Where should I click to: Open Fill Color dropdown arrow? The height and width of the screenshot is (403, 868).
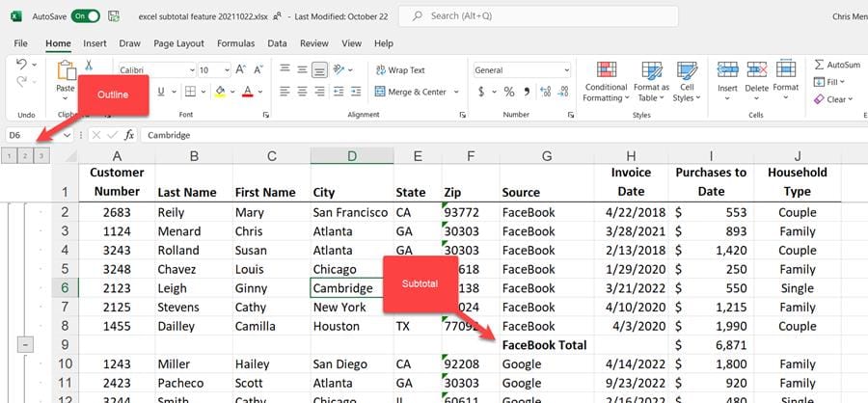point(232,92)
